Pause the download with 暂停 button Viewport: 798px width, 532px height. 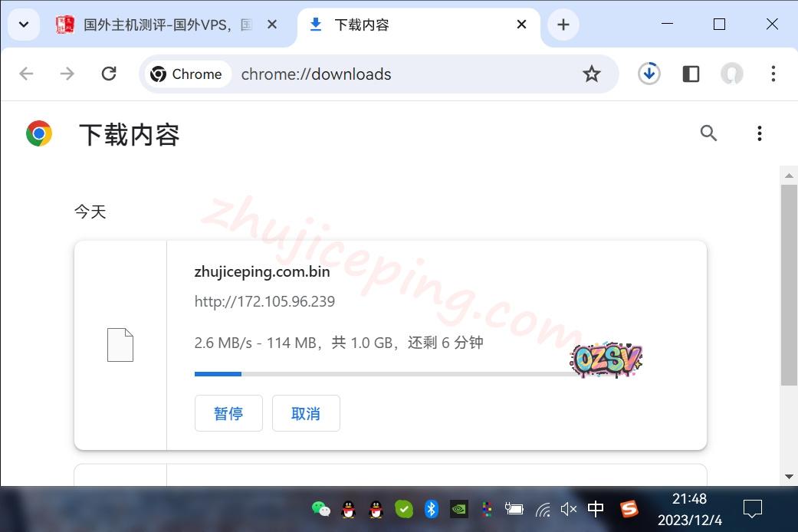tap(228, 413)
